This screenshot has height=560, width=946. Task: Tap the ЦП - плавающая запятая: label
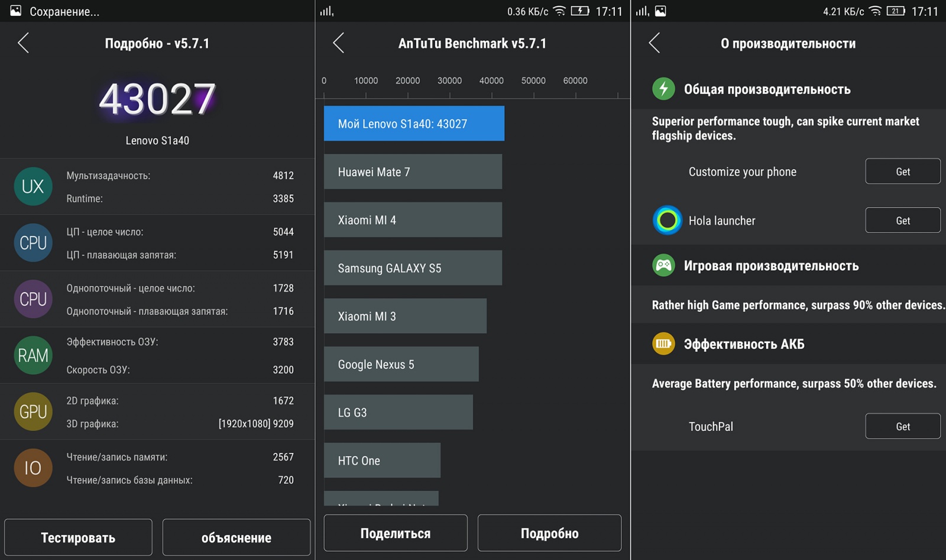click(x=121, y=255)
